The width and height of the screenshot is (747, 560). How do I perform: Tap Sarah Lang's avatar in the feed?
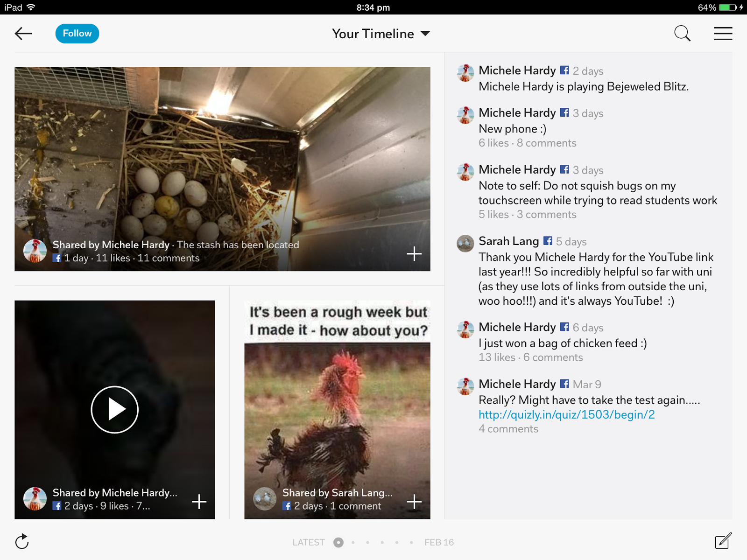click(x=465, y=243)
